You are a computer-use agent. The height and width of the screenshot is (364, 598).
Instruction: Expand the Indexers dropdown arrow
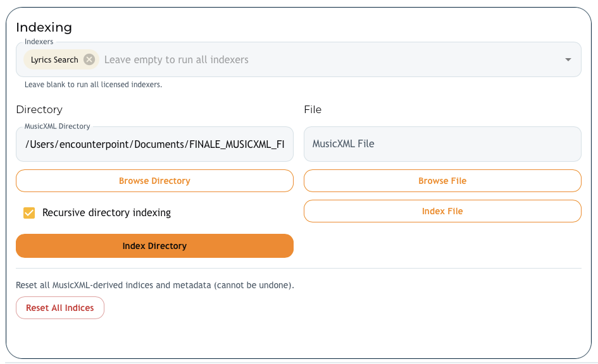pyautogui.click(x=568, y=59)
